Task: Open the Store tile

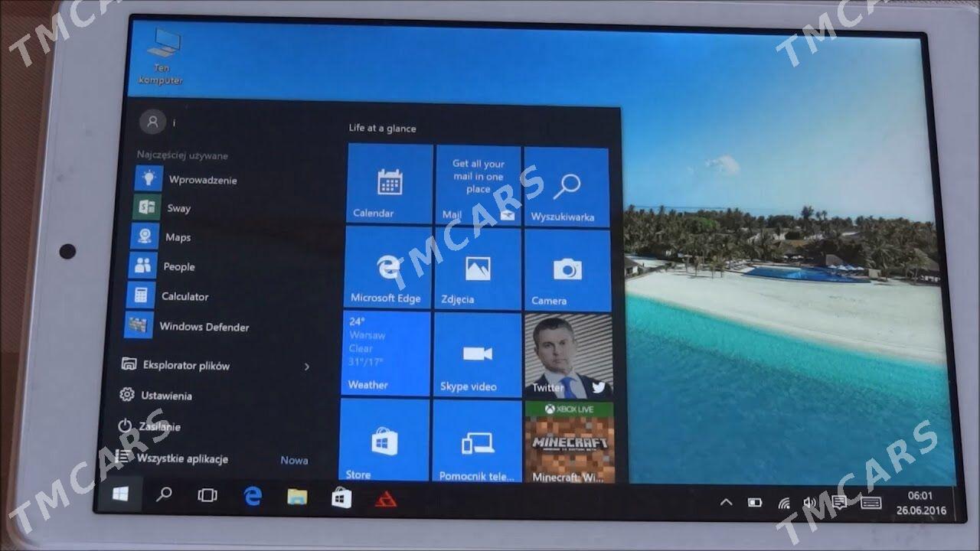Action: point(383,439)
